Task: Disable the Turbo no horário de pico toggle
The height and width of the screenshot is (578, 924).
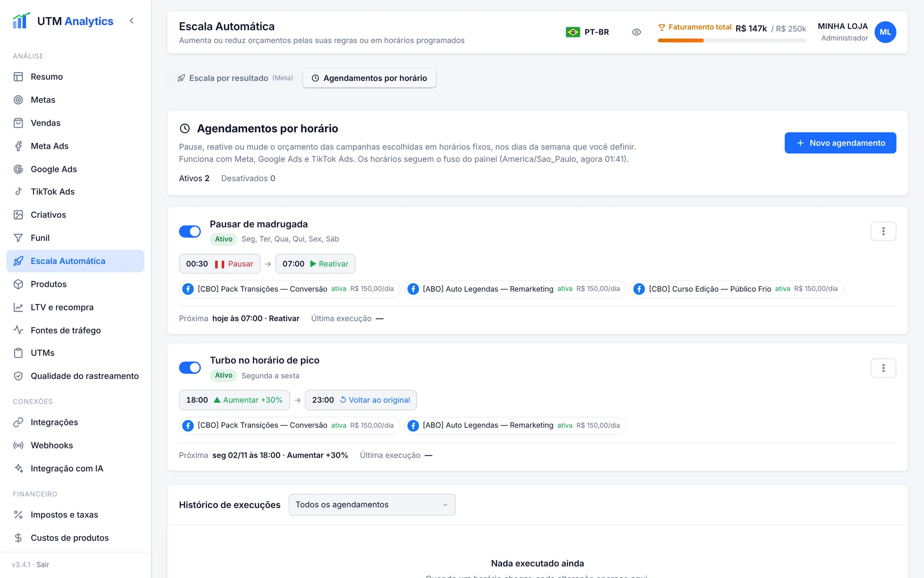Action: (x=190, y=368)
